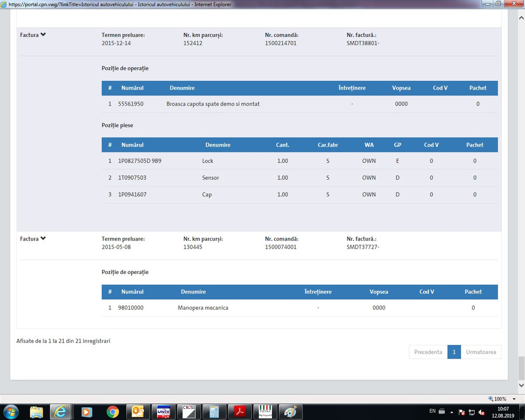Launch the media player taskbar icon
This screenshot has width=525, height=420.
87,412
